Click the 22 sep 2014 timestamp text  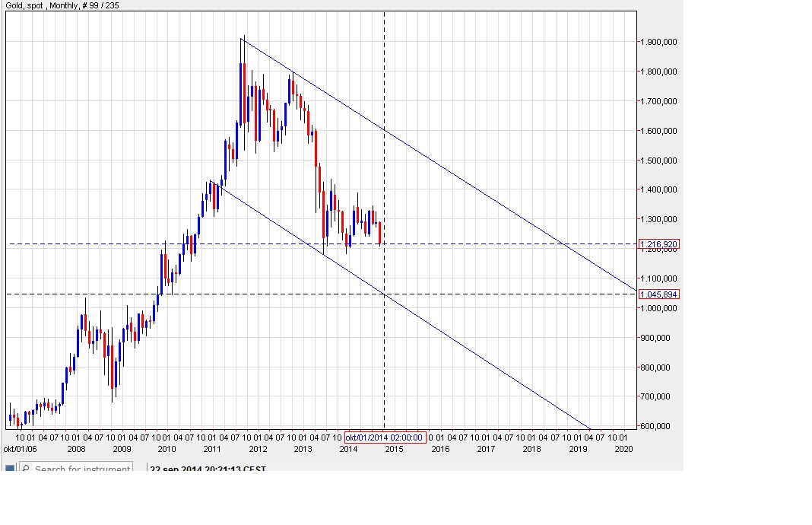tap(208, 469)
